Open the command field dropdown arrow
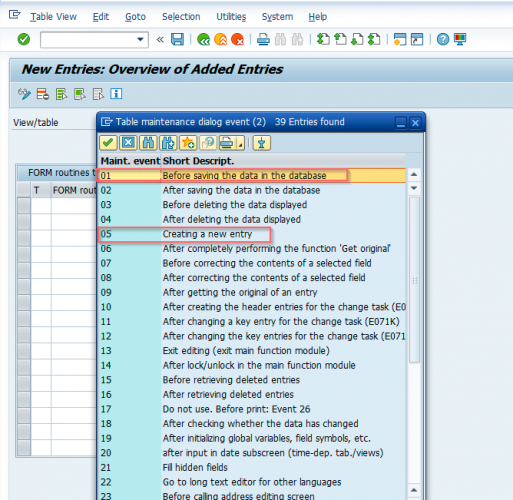Viewport: 513px width, 500px height. [x=140, y=39]
